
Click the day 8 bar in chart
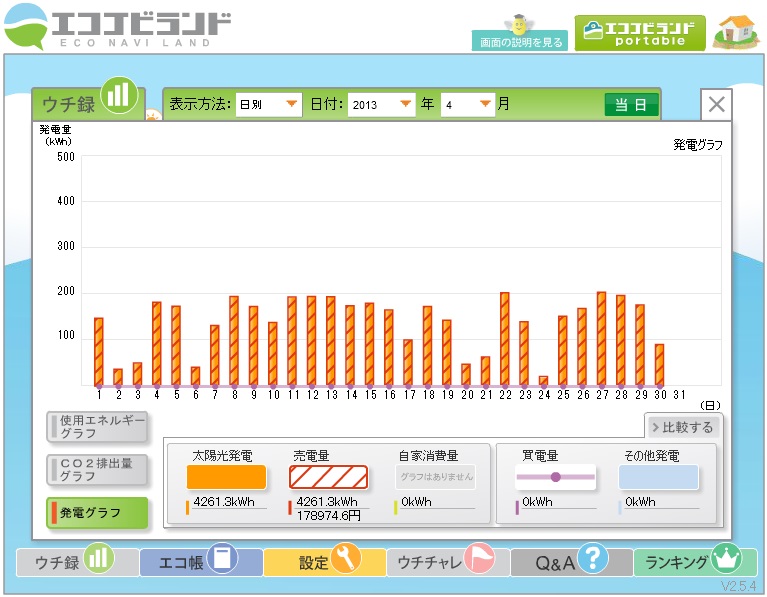click(234, 341)
